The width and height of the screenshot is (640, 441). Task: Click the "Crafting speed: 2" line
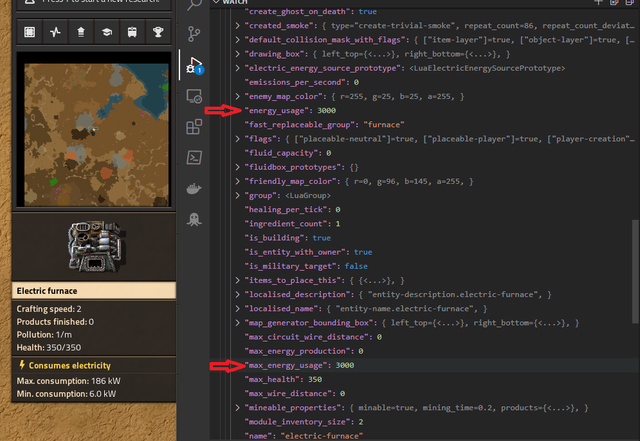[49, 309]
